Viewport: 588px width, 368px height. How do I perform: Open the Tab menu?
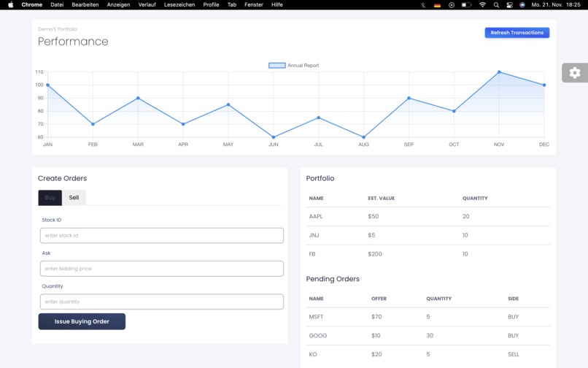tap(232, 5)
